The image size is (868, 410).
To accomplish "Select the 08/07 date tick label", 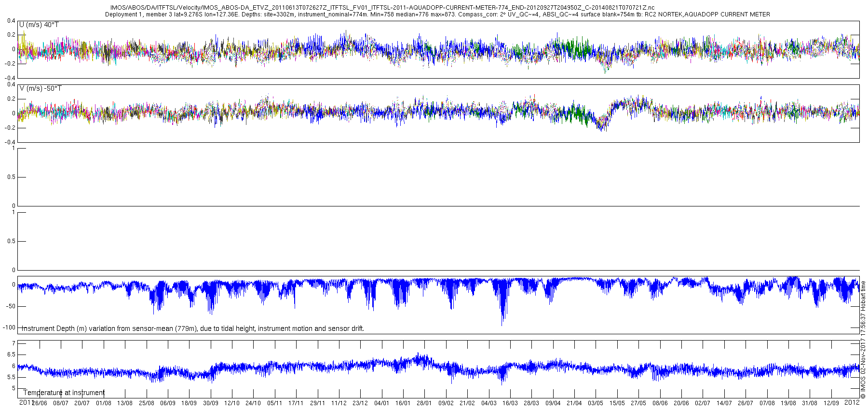I will [61, 403].
